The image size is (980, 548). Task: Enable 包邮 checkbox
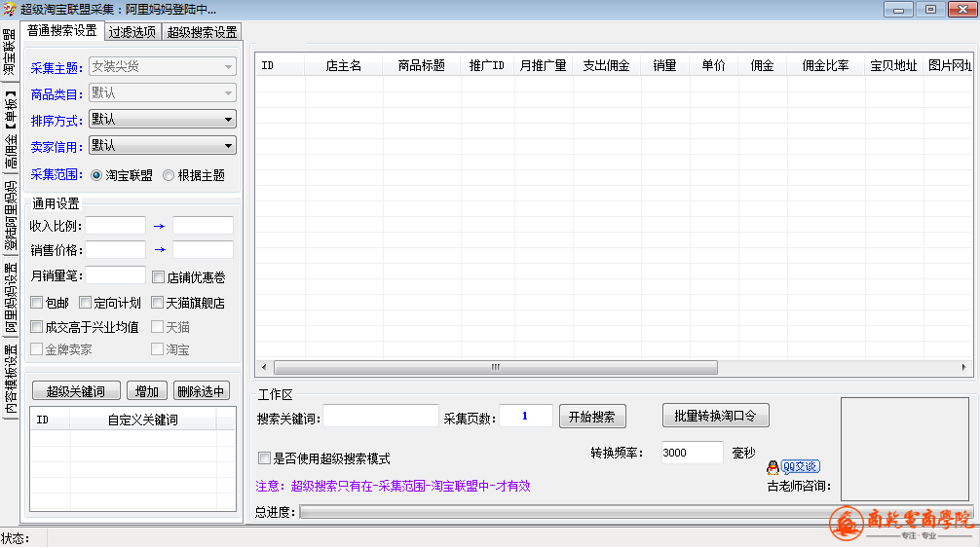tap(37, 303)
